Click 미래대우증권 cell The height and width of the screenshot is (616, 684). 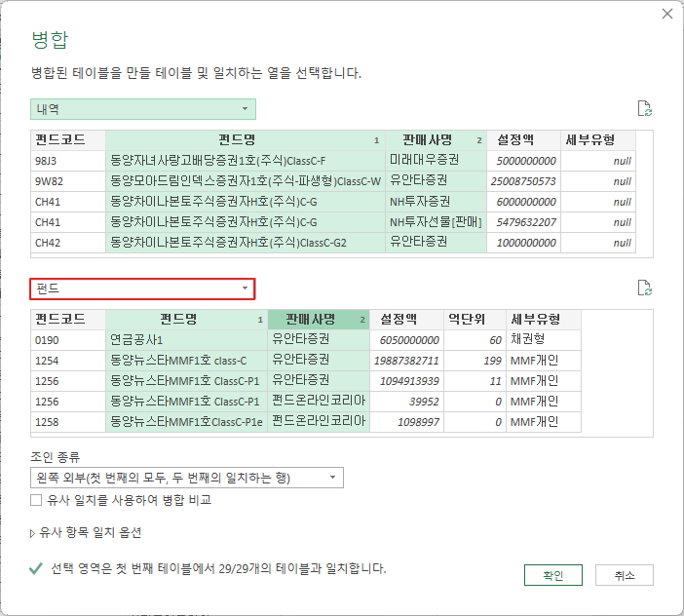pyautogui.click(x=436, y=161)
